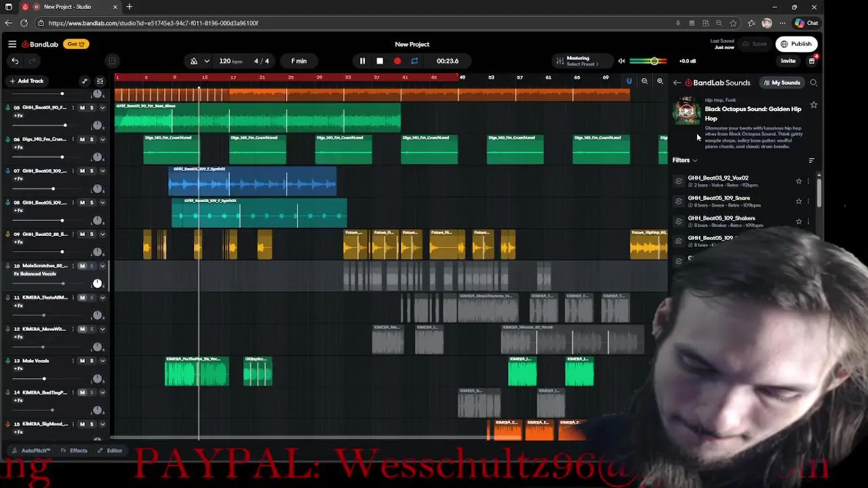Mute track 05 GHH_Beat01_90

[x=82, y=108]
